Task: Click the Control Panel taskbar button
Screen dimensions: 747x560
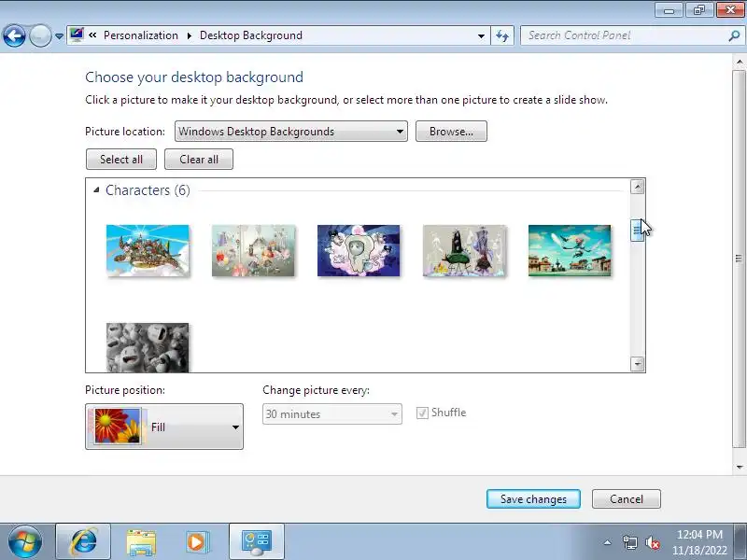Action: click(257, 541)
